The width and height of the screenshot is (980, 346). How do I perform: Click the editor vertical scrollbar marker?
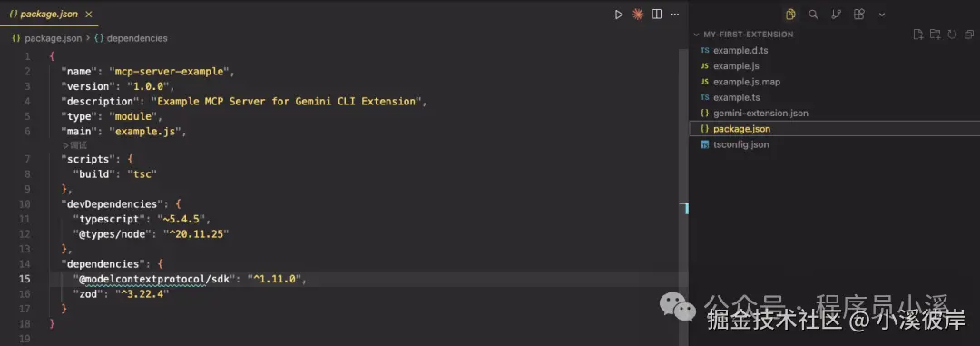[x=683, y=208]
